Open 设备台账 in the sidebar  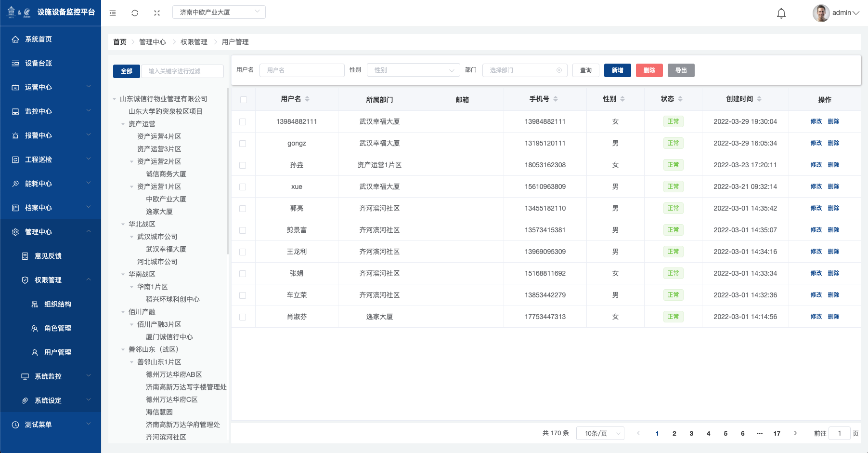click(39, 63)
